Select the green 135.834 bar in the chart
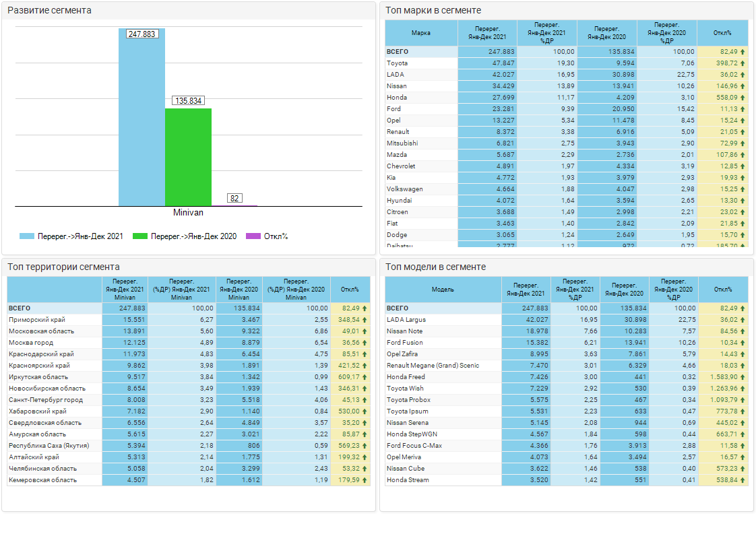Screen dimensions: 756x534 [x=188, y=156]
